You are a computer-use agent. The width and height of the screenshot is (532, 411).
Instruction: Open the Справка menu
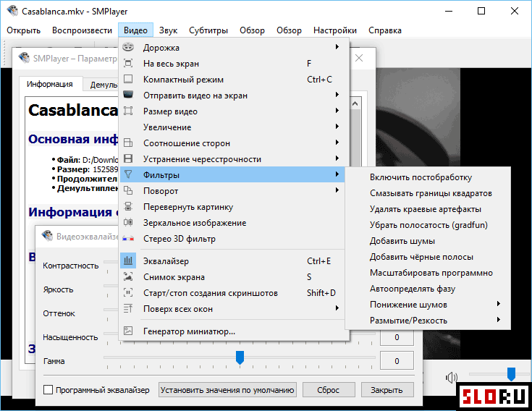tap(385, 30)
